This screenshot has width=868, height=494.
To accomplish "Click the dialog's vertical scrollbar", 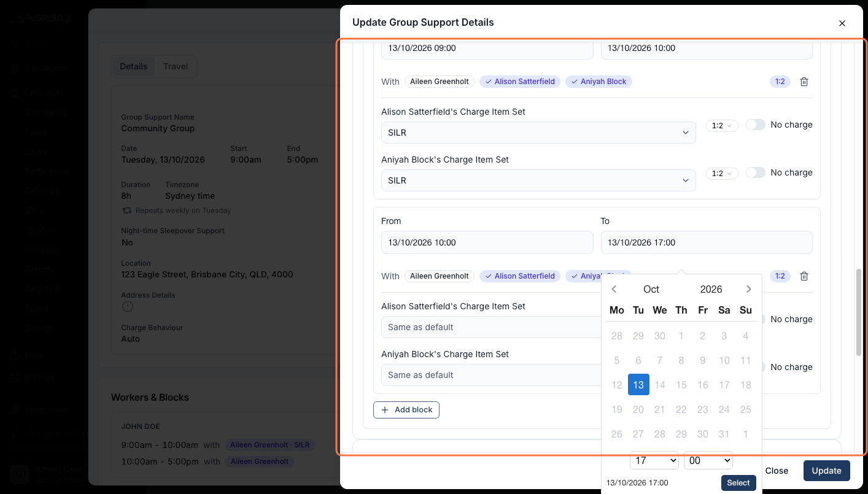I will tap(859, 312).
